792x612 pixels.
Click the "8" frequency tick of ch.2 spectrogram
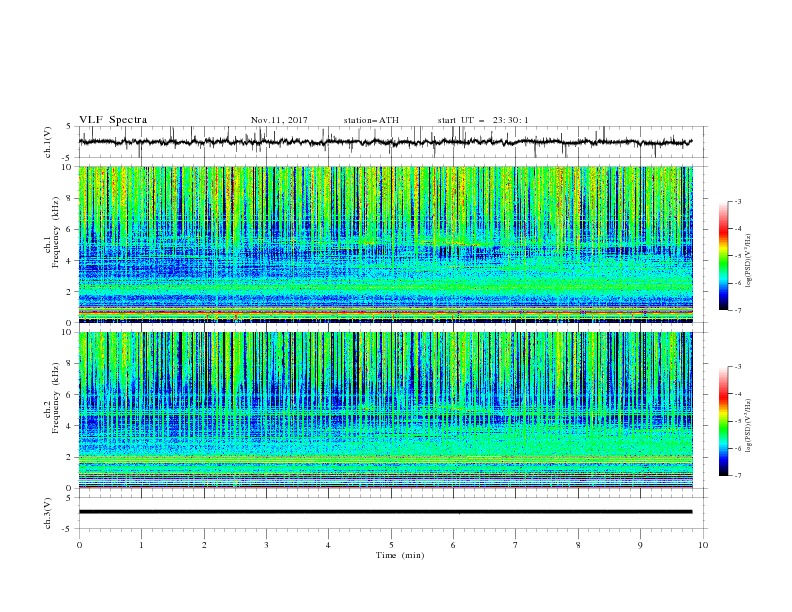(x=71, y=364)
